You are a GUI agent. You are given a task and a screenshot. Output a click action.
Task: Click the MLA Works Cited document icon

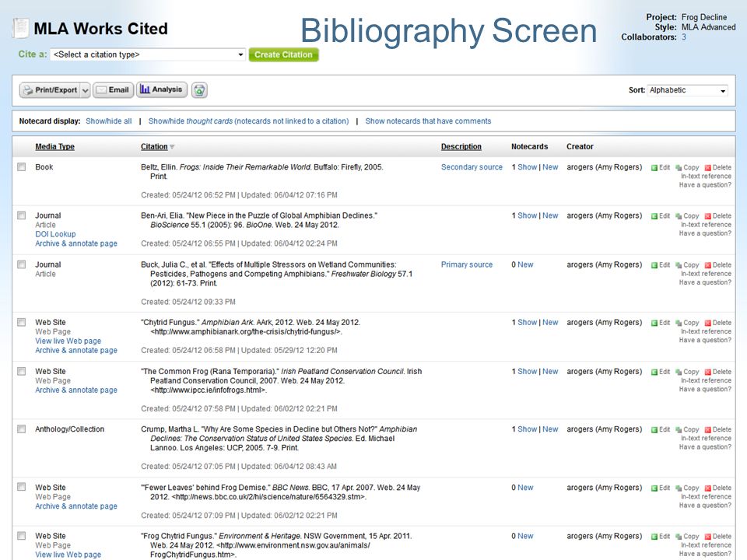click(x=20, y=28)
